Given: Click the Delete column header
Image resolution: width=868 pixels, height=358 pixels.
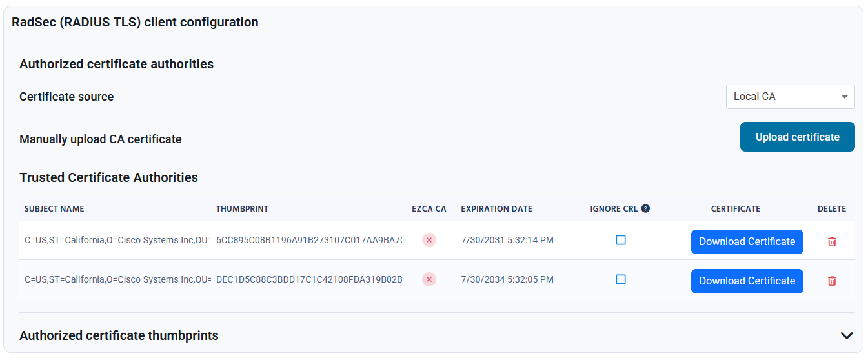Looking at the screenshot, I should tap(832, 209).
